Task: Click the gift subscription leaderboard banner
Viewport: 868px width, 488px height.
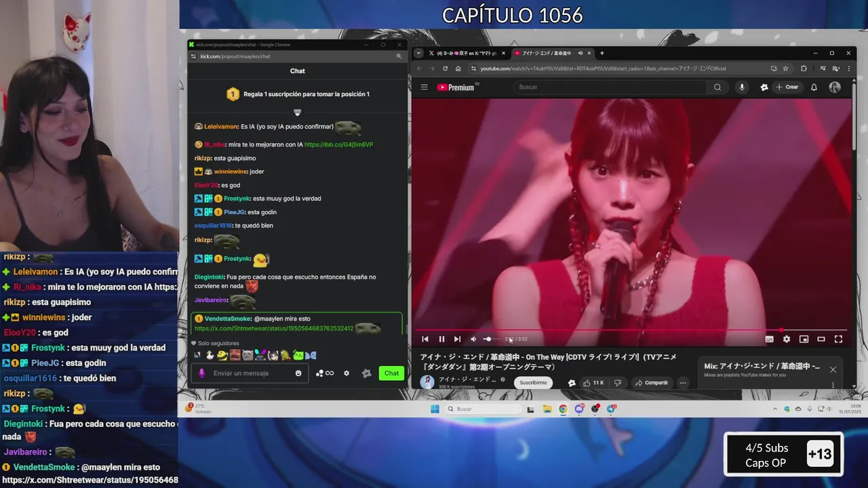Action: tap(298, 94)
